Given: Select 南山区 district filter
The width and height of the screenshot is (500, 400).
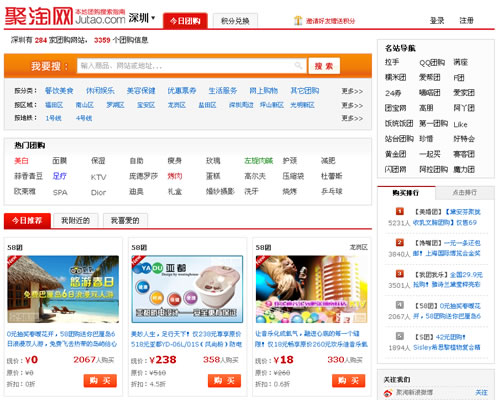Looking at the screenshot, I should pos(85,105).
